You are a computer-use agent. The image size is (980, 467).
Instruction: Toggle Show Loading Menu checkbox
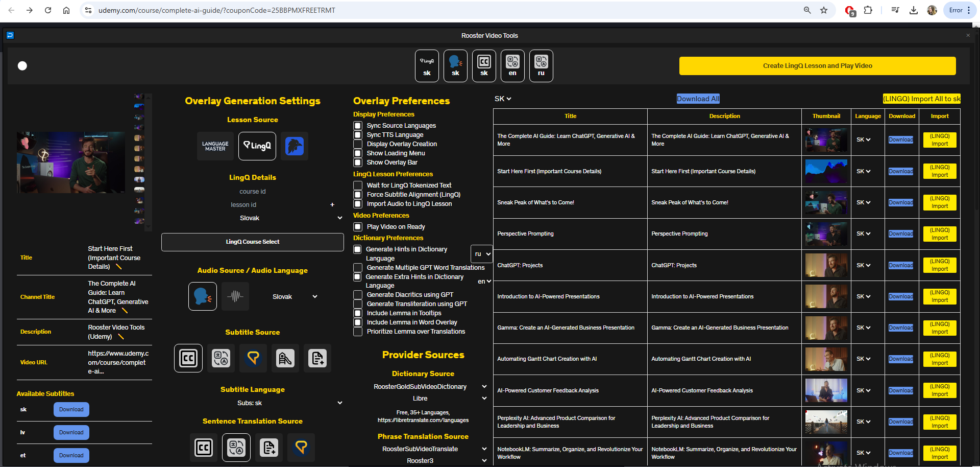click(358, 153)
